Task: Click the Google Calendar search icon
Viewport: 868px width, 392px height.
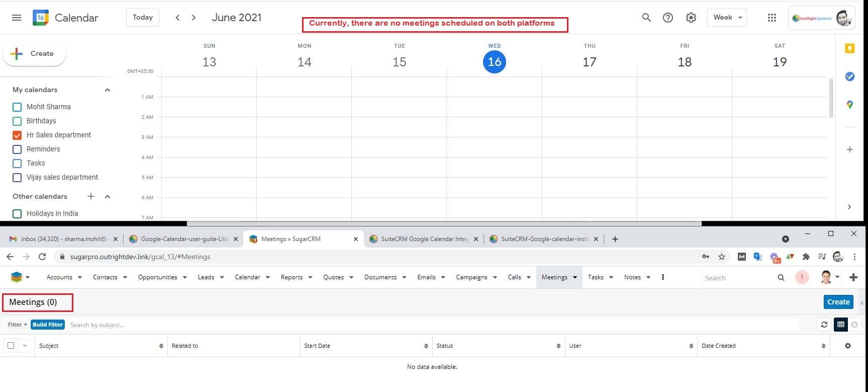Action: (x=646, y=18)
